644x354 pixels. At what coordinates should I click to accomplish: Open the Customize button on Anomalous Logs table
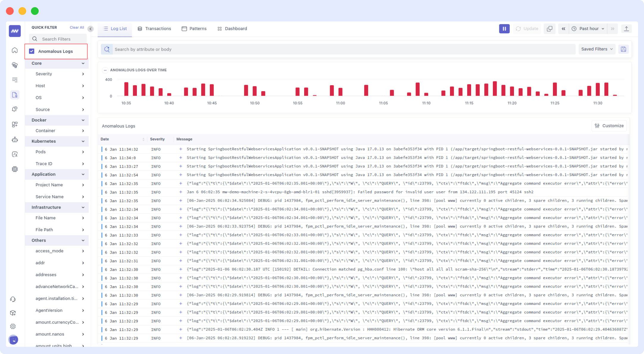(609, 126)
